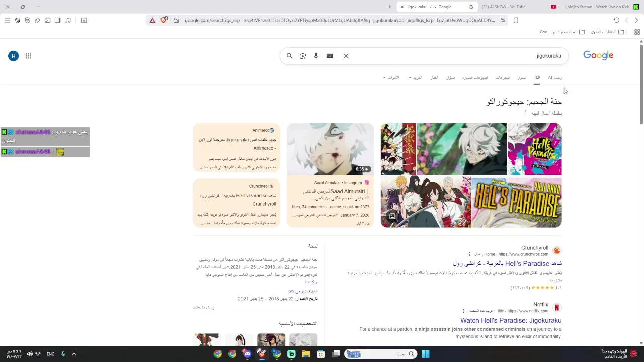Expand the الأدوات tools dropdown
Image resolution: width=644 pixels, height=362 pixels.
pos(391,78)
